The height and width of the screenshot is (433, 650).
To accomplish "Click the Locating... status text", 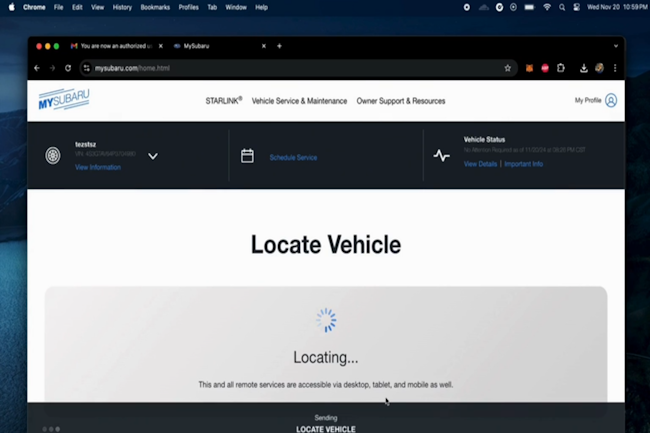I will coord(326,357).
